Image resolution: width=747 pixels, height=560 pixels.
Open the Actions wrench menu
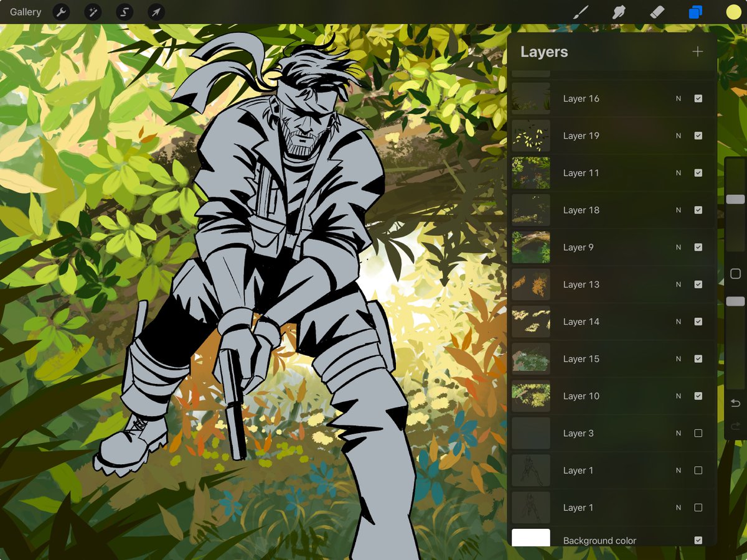(61, 12)
